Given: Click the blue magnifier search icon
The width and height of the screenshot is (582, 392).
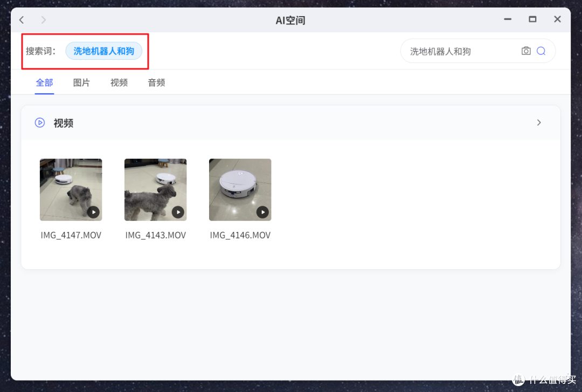Looking at the screenshot, I should point(541,51).
